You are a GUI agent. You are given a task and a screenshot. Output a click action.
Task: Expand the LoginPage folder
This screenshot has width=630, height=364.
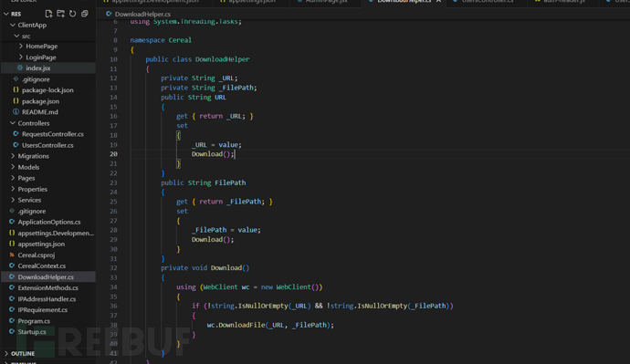pyautogui.click(x=21, y=57)
